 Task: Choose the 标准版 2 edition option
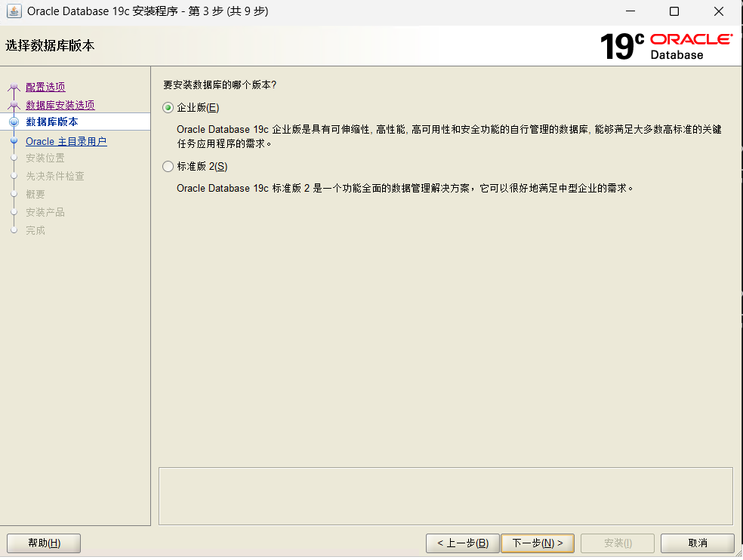[x=167, y=166]
